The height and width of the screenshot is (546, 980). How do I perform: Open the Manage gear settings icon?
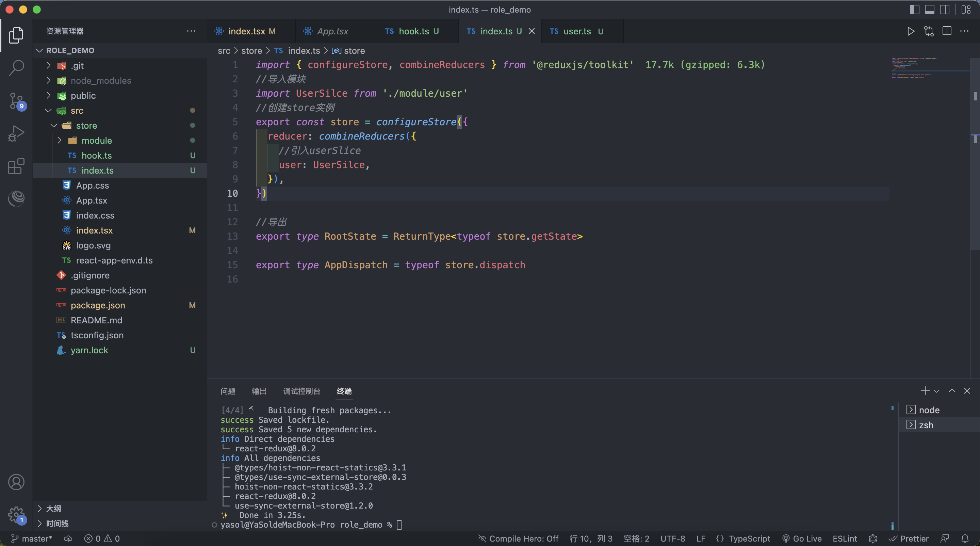click(x=16, y=514)
